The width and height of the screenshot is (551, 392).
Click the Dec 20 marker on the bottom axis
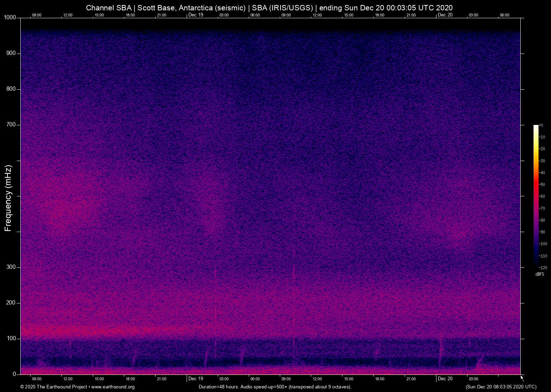pyautogui.click(x=445, y=379)
